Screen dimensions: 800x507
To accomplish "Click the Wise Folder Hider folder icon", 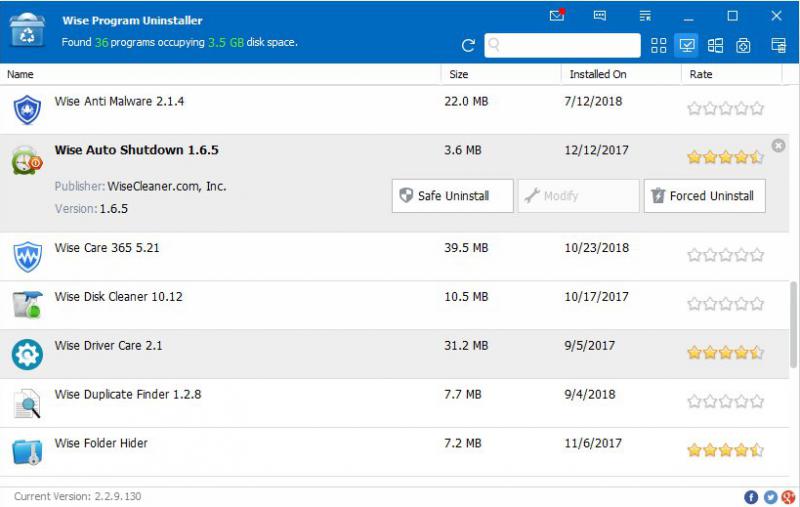I will tap(27, 452).
